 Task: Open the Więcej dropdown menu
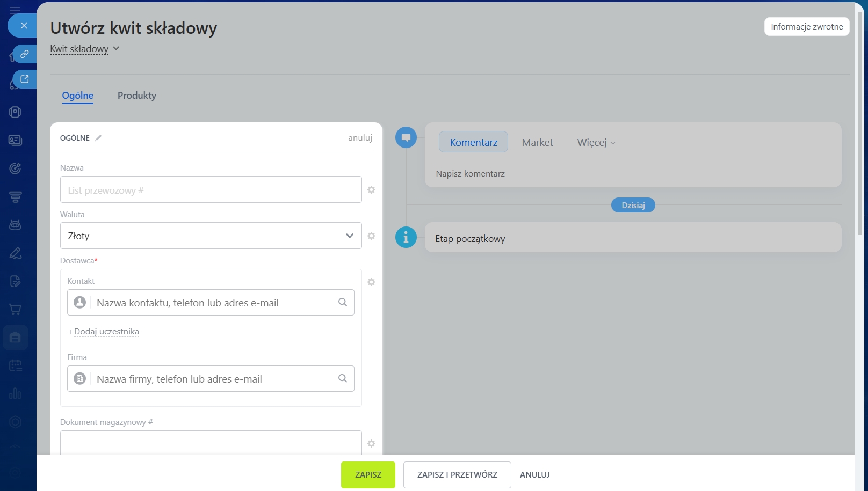pos(596,143)
